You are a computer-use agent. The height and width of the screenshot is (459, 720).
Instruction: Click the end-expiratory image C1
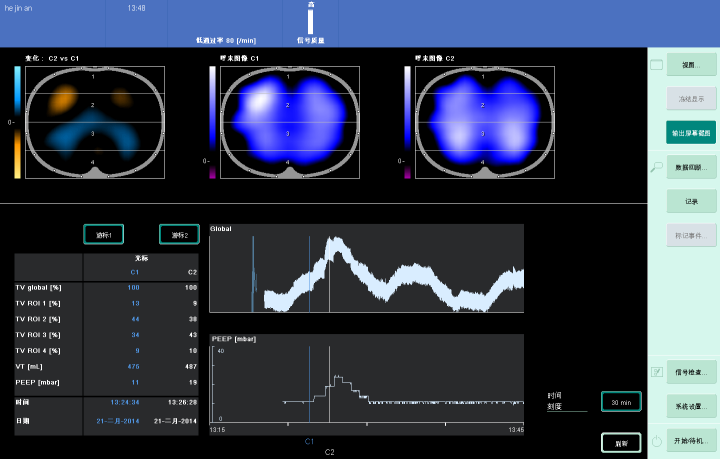tap(290, 122)
